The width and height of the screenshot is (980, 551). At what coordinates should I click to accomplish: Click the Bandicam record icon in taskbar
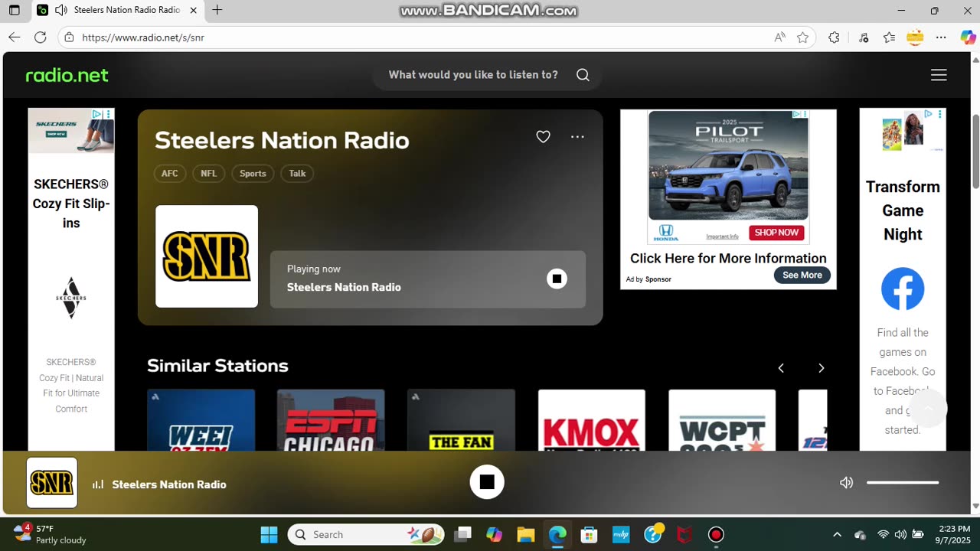[x=716, y=534]
